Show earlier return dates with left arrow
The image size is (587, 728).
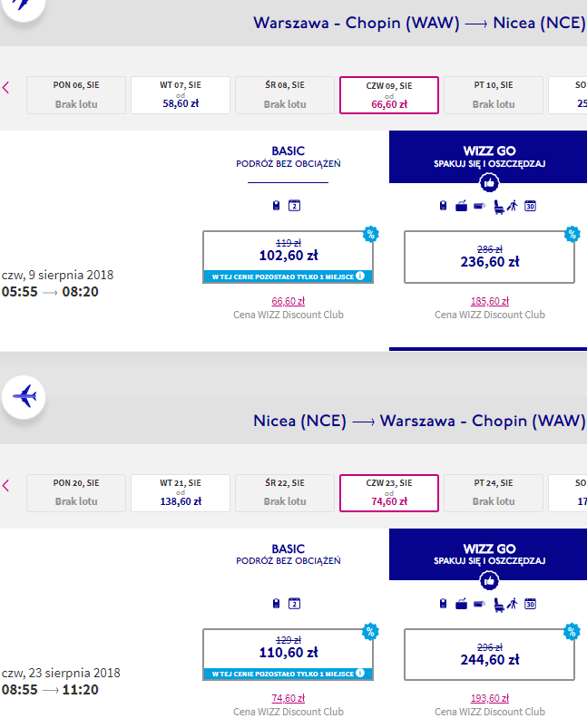(x=6, y=486)
